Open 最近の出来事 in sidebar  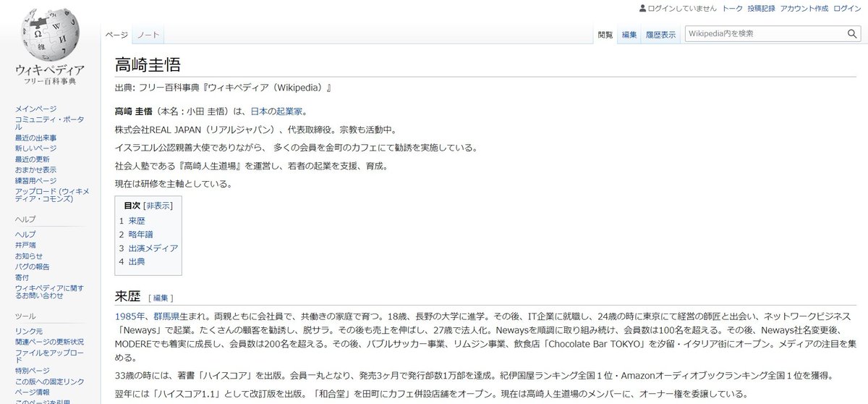point(36,138)
